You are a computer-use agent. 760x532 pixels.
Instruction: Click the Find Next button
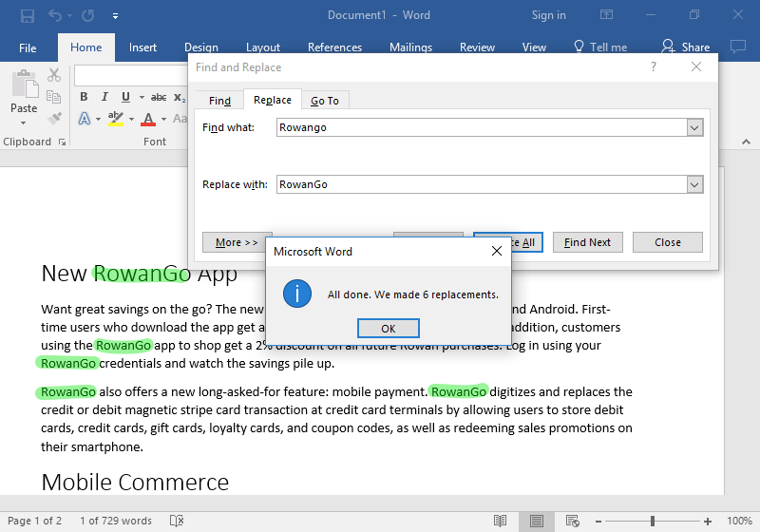click(587, 242)
